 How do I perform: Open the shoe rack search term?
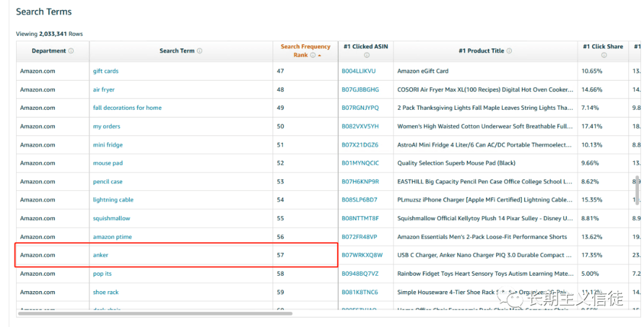click(x=106, y=292)
